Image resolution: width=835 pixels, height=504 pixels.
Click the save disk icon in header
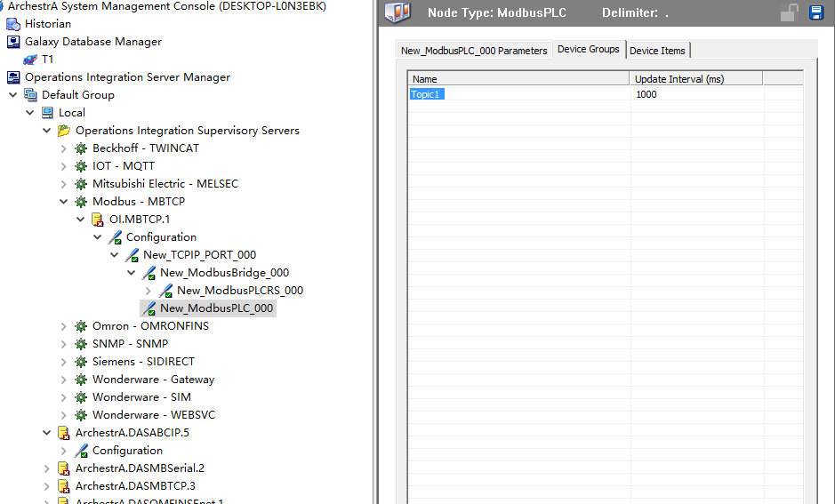tap(815, 12)
